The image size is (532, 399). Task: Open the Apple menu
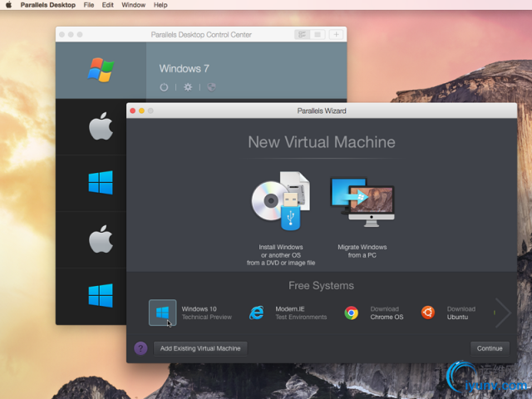click(x=9, y=5)
